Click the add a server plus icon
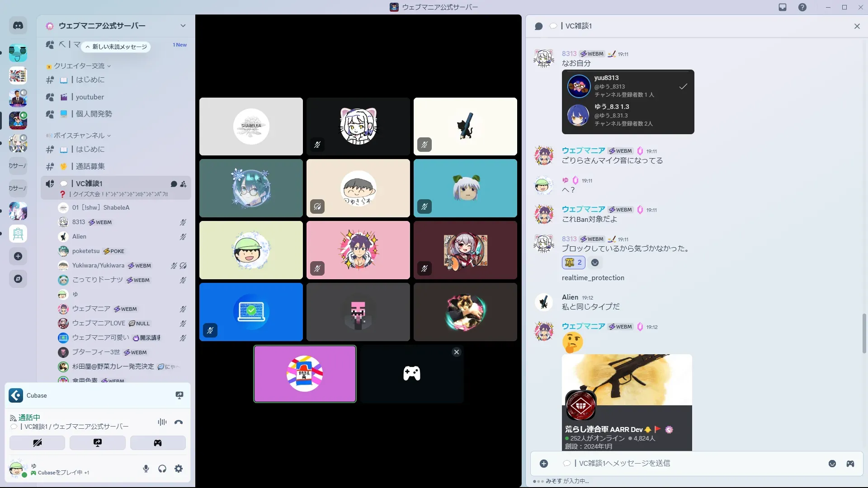This screenshot has width=868, height=488. [x=18, y=256]
